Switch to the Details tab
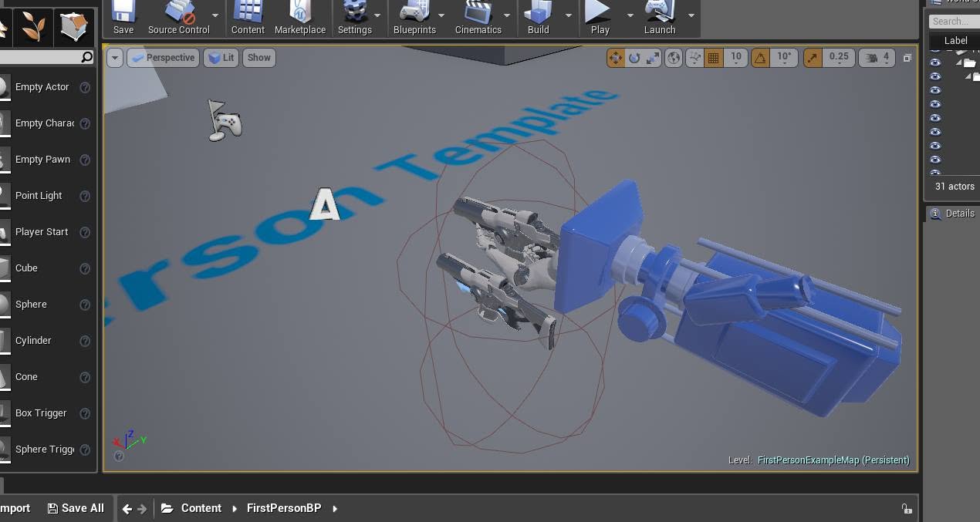This screenshot has width=980, height=522. (952, 214)
